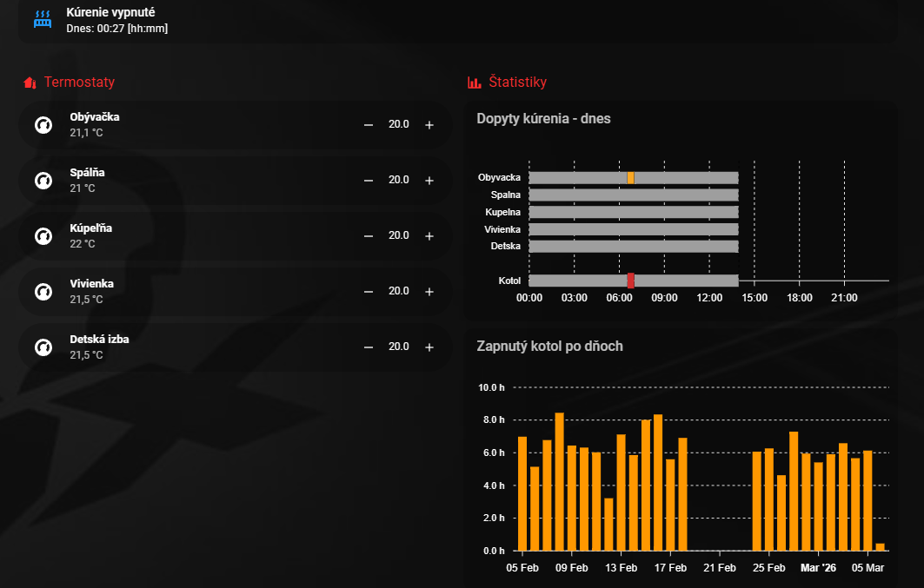The image size is (924, 588).
Task: Increase Obývačka target temperature with plus
Action: click(429, 125)
